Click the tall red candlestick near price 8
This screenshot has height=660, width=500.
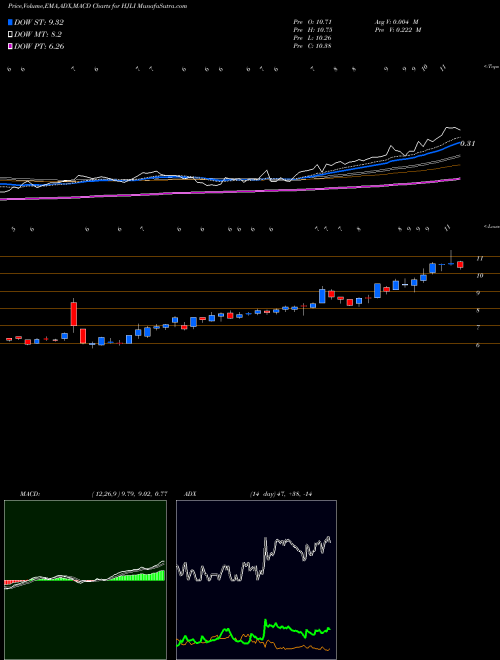pyautogui.click(x=74, y=314)
